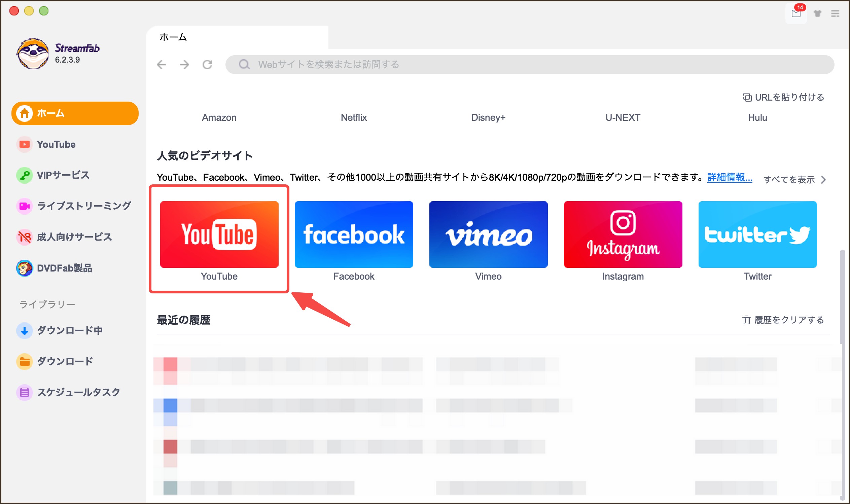Go forward with the right arrow
The width and height of the screenshot is (850, 504).
click(184, 65)
